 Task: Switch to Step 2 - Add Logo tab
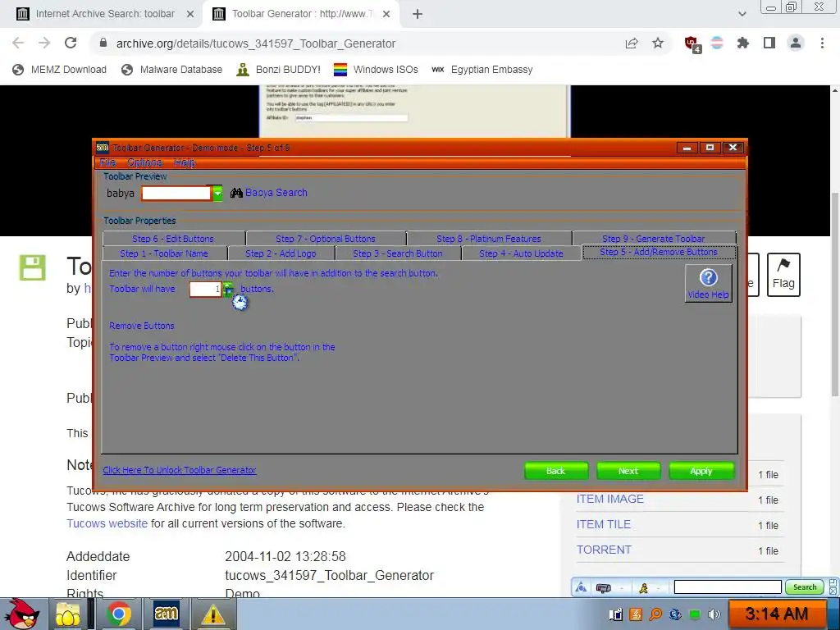pos(281,253)
